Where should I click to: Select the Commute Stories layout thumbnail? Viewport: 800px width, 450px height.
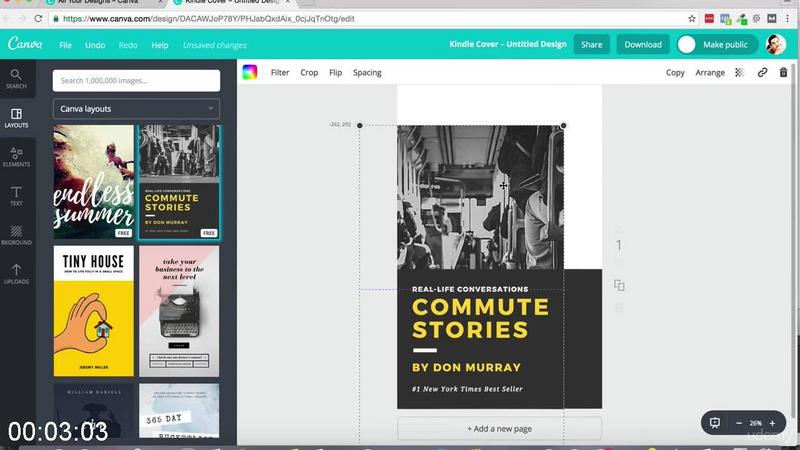(179, 182)
